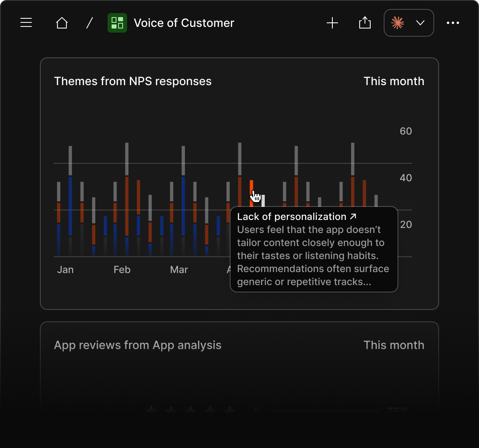
Task: Change This month filter on App reviews
Action: pos(393,345)
